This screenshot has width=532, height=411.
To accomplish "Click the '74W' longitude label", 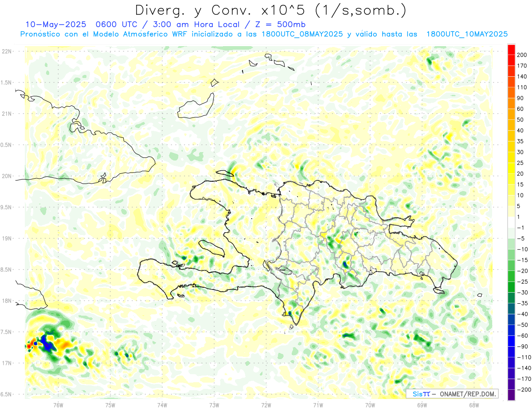I will [x=162, y=405].
